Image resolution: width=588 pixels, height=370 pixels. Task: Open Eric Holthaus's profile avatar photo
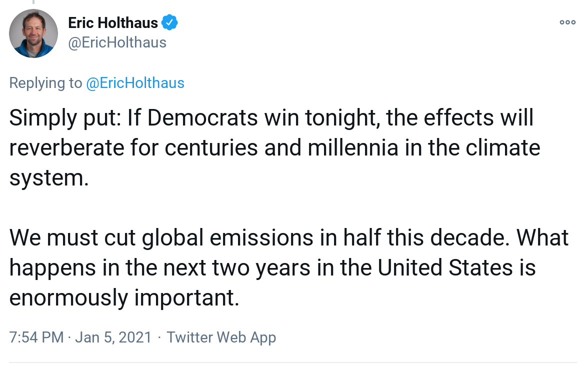[x=33, y=33]
